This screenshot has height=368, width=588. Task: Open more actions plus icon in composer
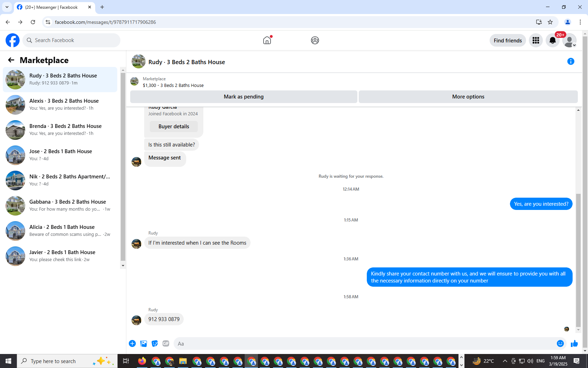[x=132, y=343]
